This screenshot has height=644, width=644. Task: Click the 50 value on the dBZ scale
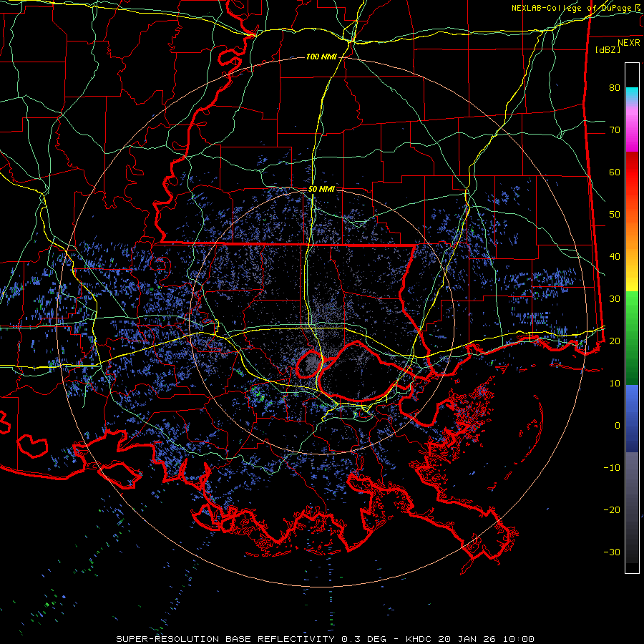[615, 215]
